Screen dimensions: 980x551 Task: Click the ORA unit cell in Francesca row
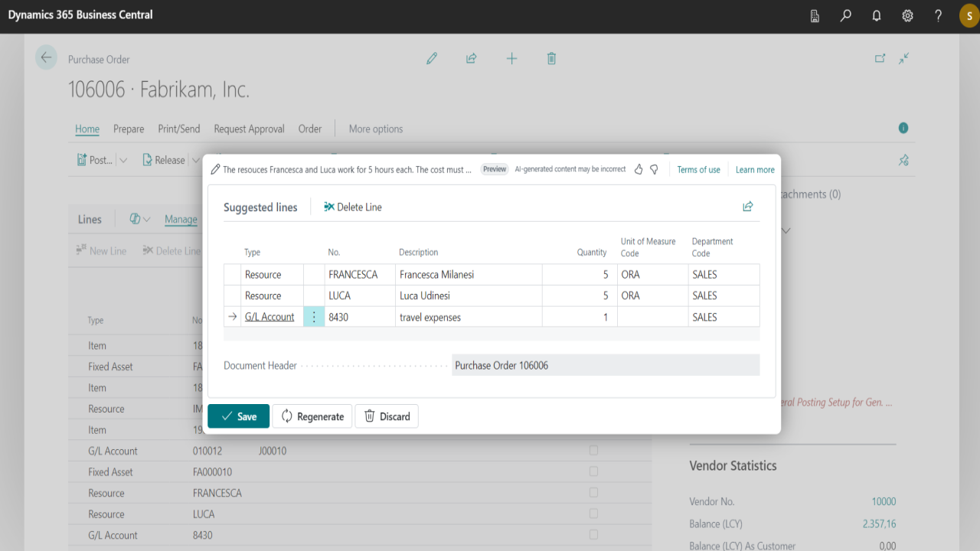652,274
